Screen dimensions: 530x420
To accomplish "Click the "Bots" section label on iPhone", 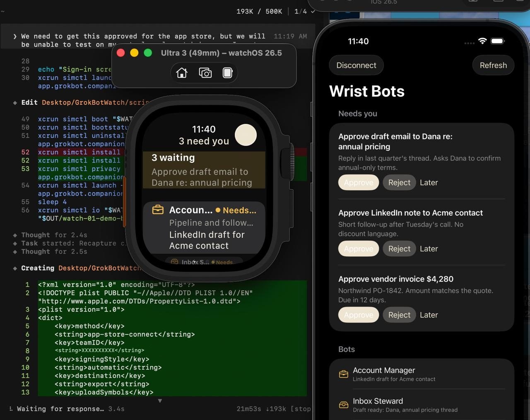I will [347, 349].
